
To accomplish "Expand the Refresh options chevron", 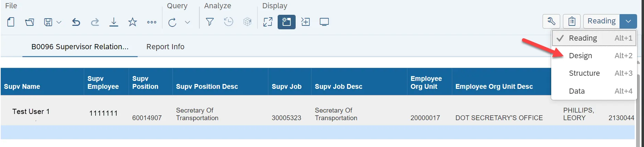I will click(187, 22).
